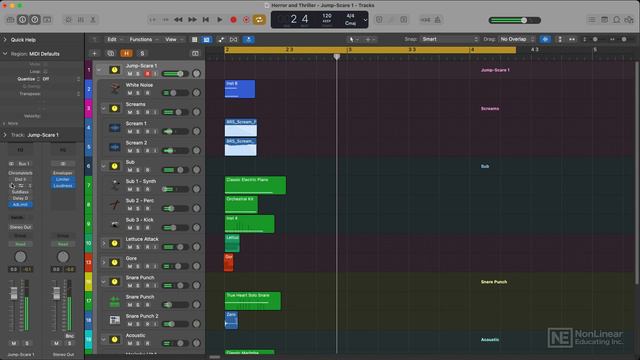
Task: Click the Capture Recording button
Action: [x=246, y=20]
